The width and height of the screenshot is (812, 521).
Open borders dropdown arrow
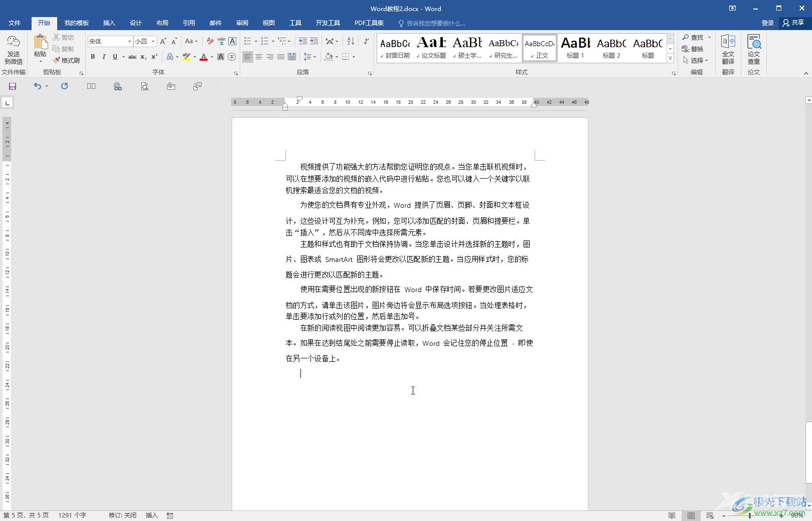(x=354, y=57)
